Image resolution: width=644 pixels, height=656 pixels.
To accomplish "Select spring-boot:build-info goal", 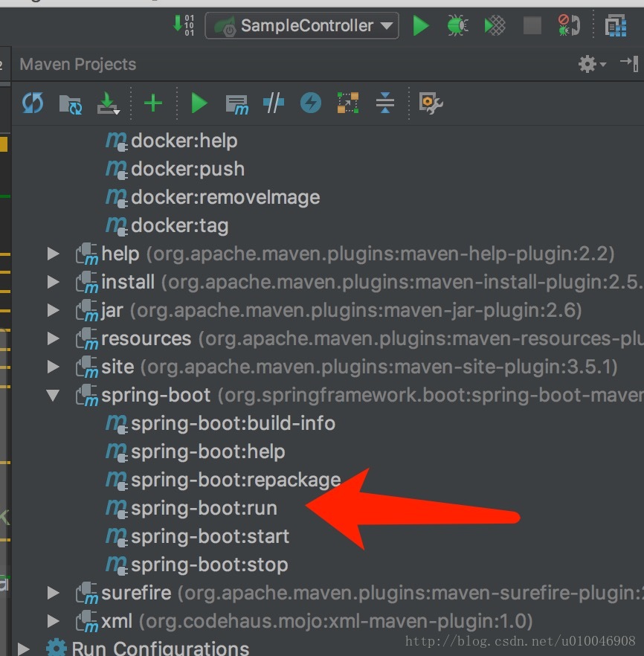I will (233, 423).
